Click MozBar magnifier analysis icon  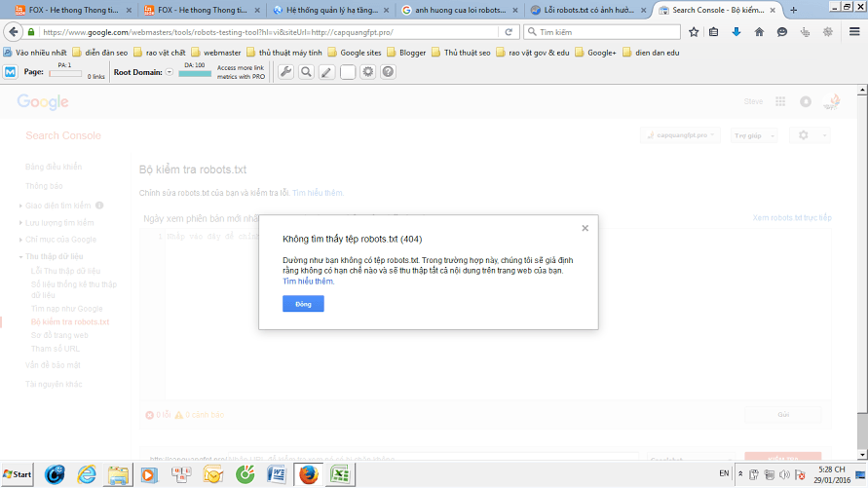306,72
